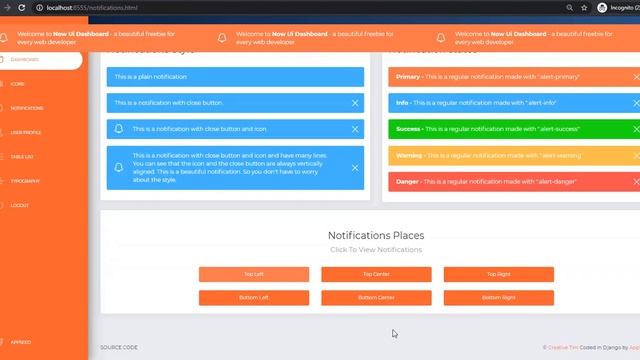The height and width of the screenshot is (360, 640).
Task: Open Typography in the sidebar
Action: [x=25, y=181]
